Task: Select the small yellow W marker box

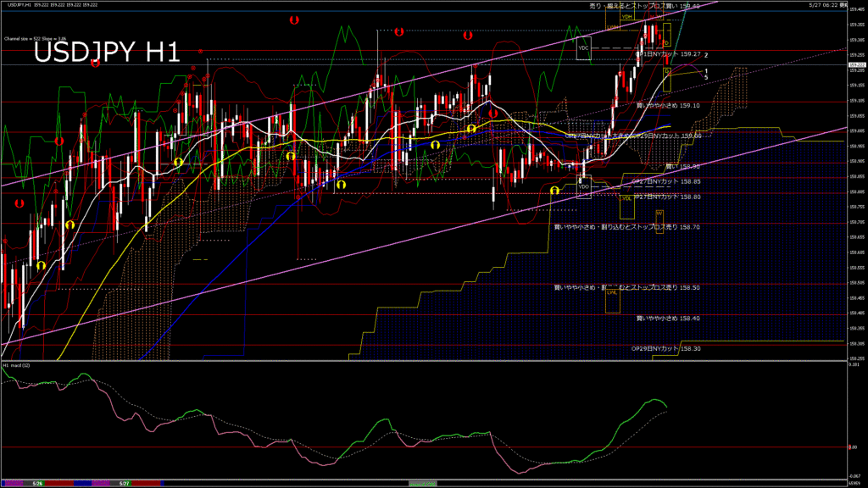Action: [659, 221]
